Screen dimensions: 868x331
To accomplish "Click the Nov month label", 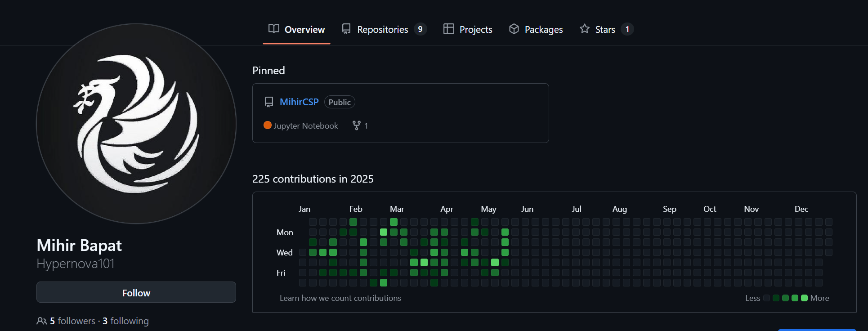I will tap(751, 209).
